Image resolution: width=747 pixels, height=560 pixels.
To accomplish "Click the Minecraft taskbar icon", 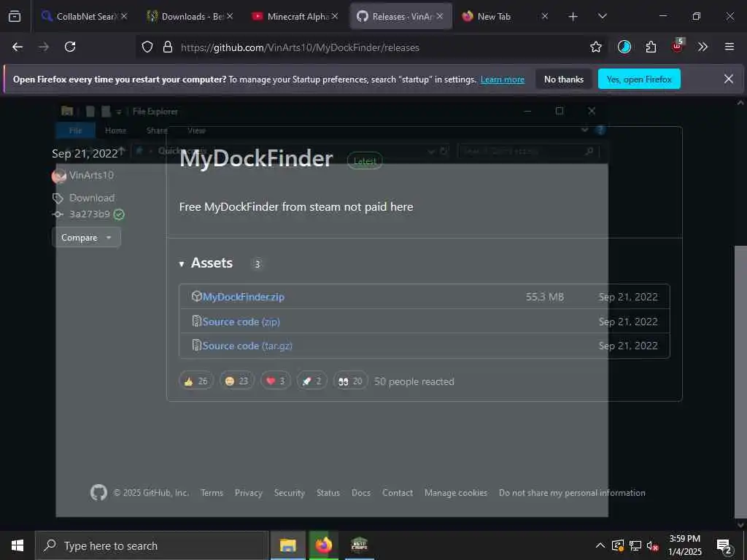I will pos(359,545).
